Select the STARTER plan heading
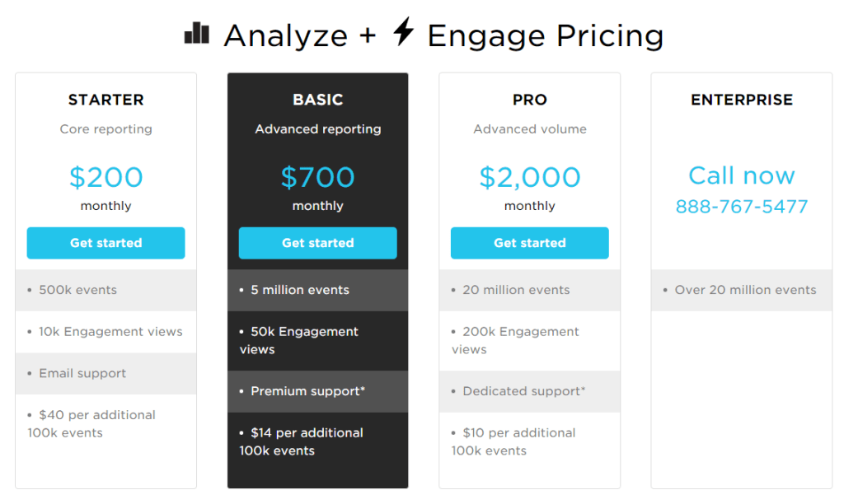This screenshot has width=844, height=504. coord(105,100)
